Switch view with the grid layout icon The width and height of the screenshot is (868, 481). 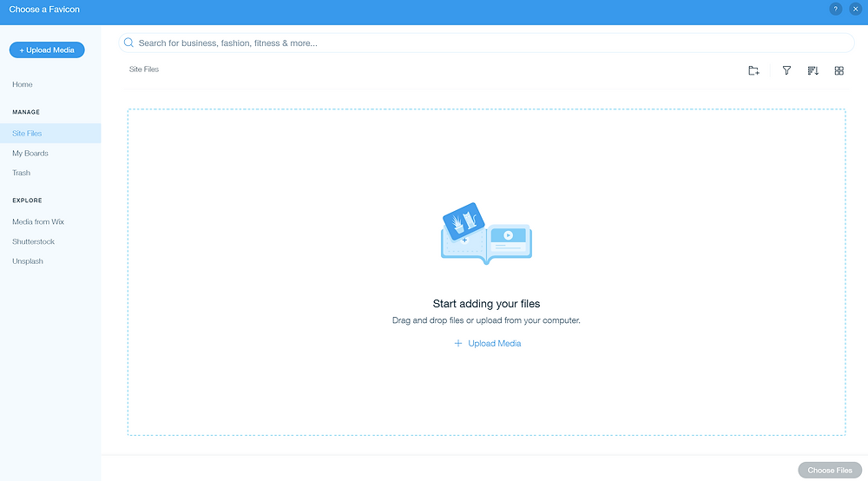click(838, 70)
